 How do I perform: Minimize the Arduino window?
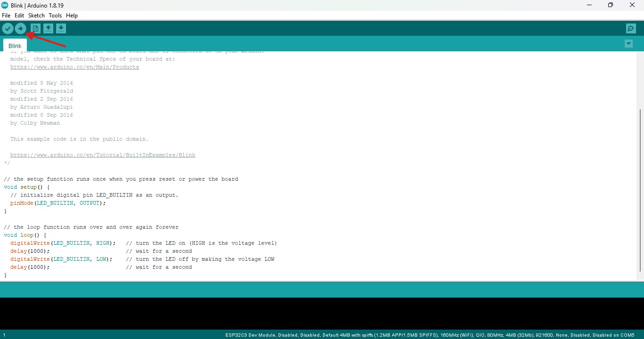point(589,5)
